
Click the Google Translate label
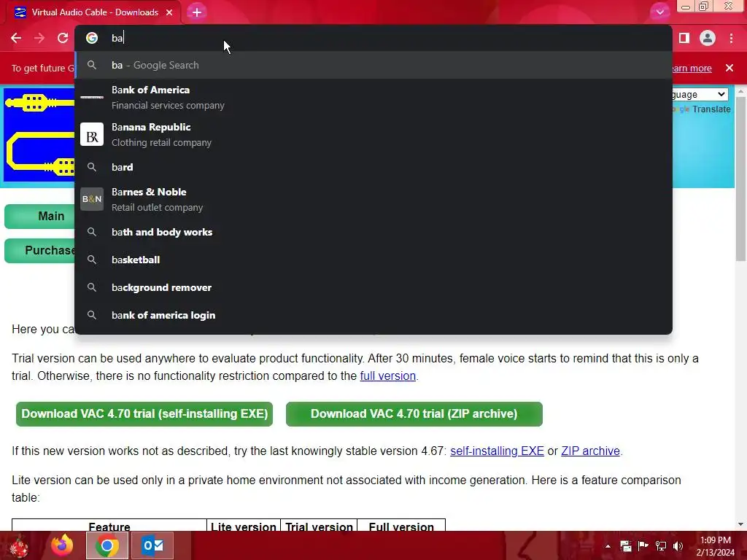(701, 109)
